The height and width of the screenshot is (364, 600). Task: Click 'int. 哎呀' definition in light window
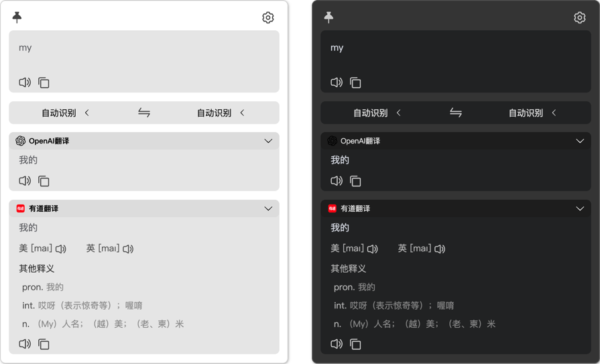click(82, 306)
